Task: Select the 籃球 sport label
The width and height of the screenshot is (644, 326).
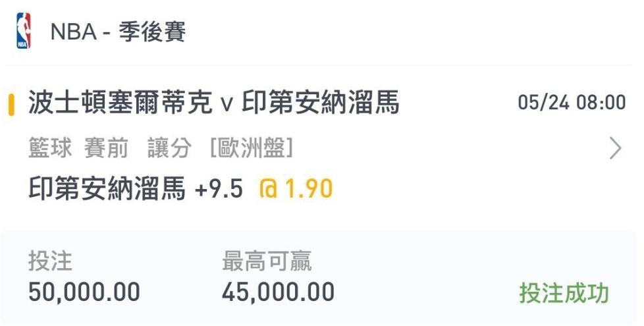Action: click(50, 148)
